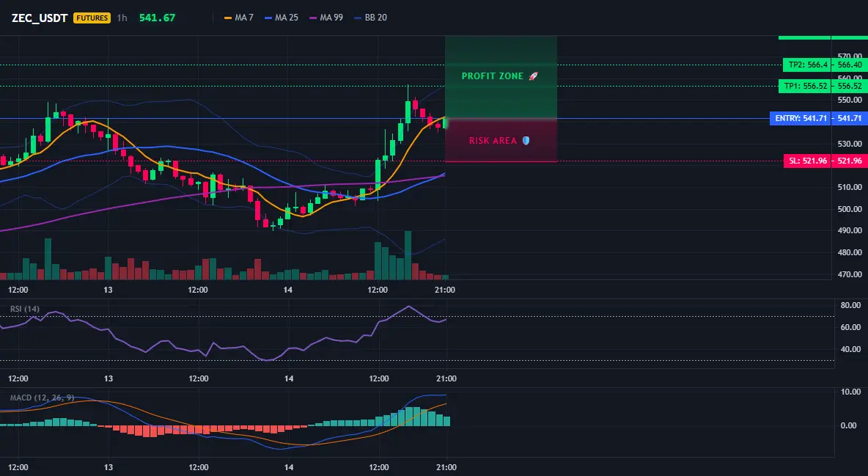Select the SL: 521.96 red tag
Screen dimensions: 868x476
click(808, 161)
